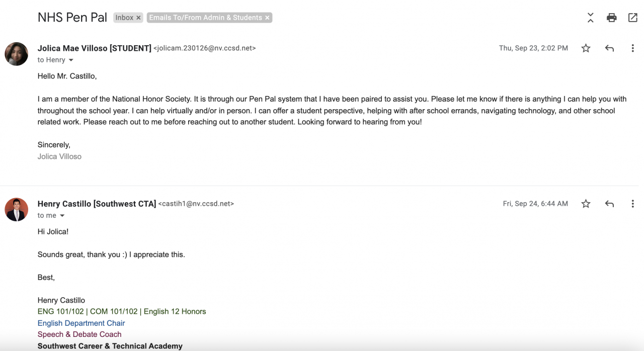The image size is (644, 351).
Task: Star Henry Castillo's reply message
Action: pyautogui.click(x=586, y=204)
